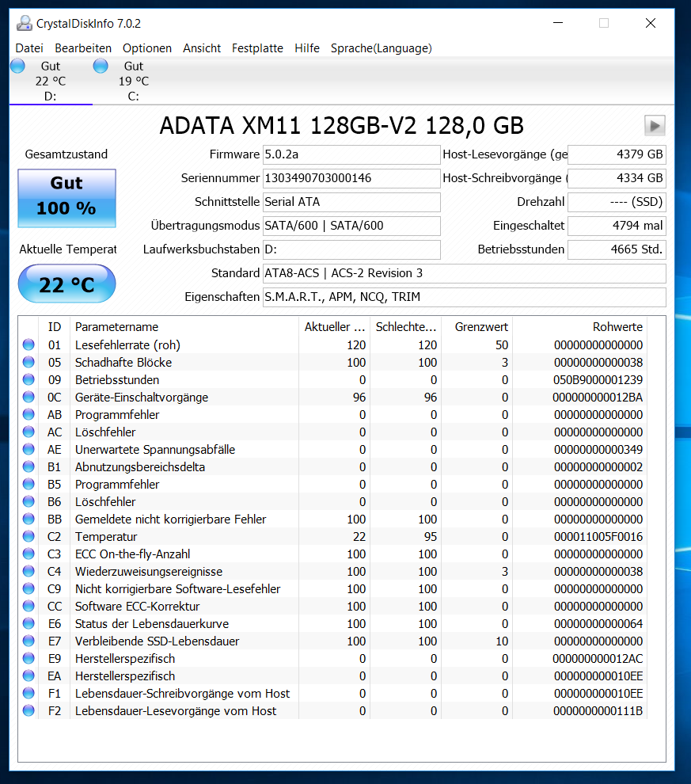
Task: Click the Laufwerksbuchstaben D: field
Action: coord(351,249)
